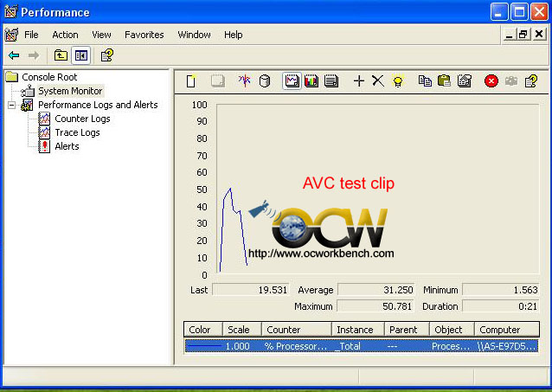This screenshot has height=392, width=552.
Task: Select View Log Data cylinder icon
Action: coord(265,81)
